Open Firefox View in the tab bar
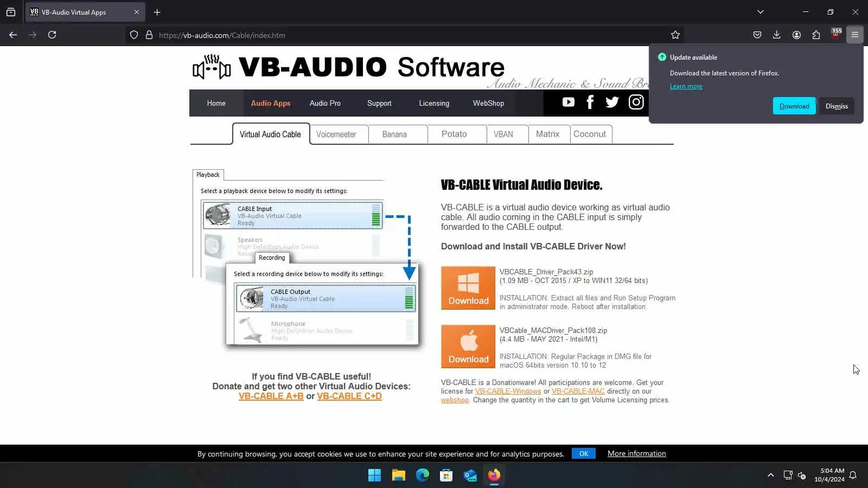Image resolution: width=868 pixels, height=488 pixels. pos(11,12)
